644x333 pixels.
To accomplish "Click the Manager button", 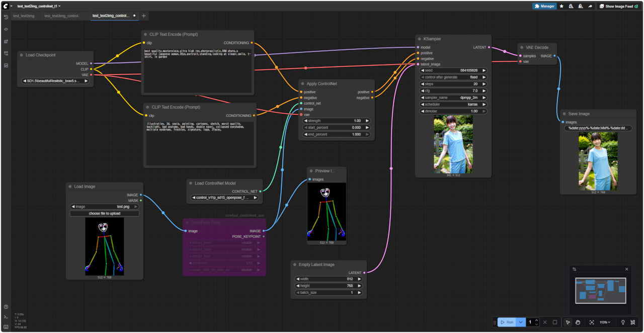I will (x=544, y=6).
